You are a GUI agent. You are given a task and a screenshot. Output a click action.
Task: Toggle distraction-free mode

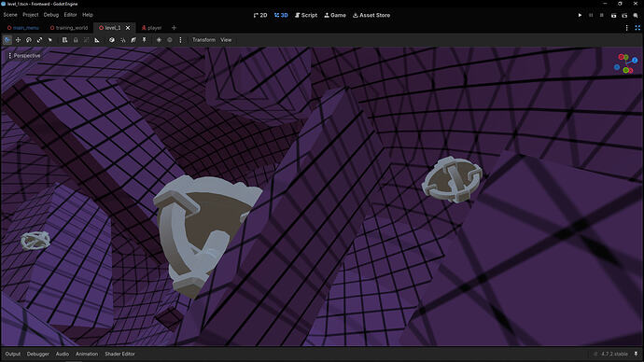click(637, 28)
